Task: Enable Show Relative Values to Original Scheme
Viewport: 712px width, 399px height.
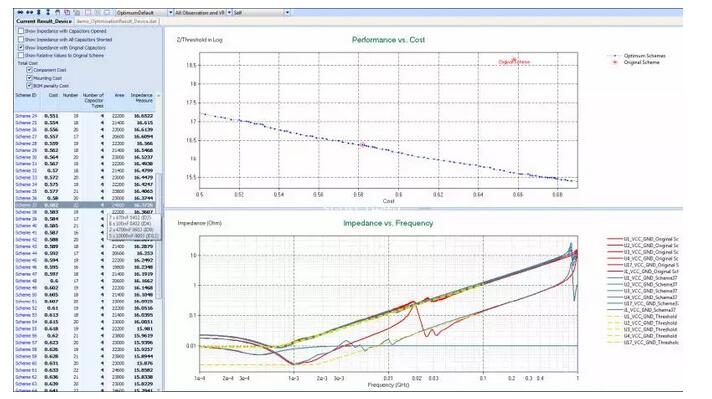Action: coord(21,55)
